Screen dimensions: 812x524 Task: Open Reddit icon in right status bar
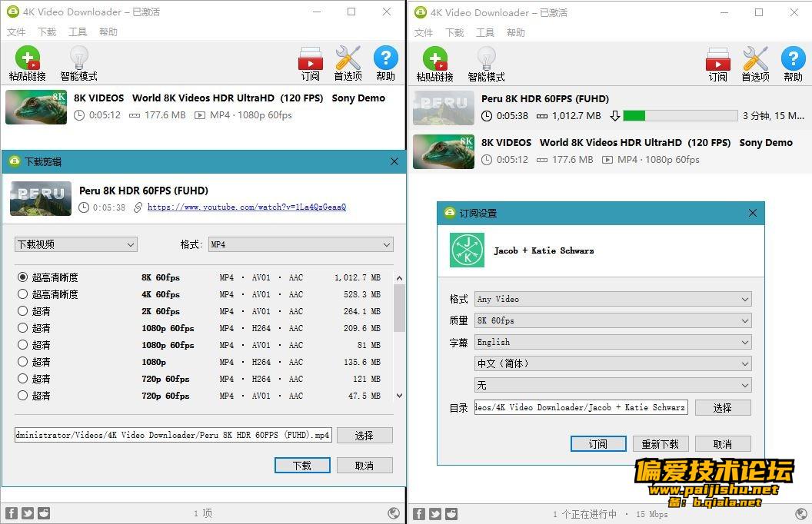click(451, 514)
